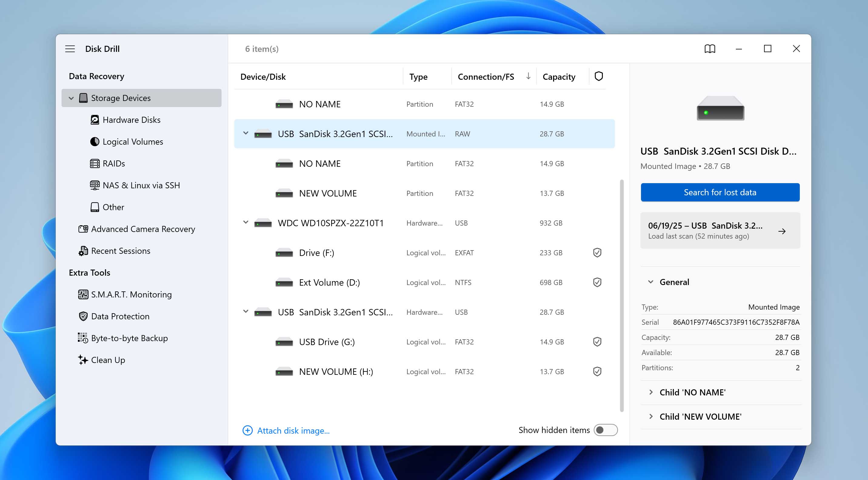Select NEW VOLUME (H:) logical volume

tap(424, 371)
